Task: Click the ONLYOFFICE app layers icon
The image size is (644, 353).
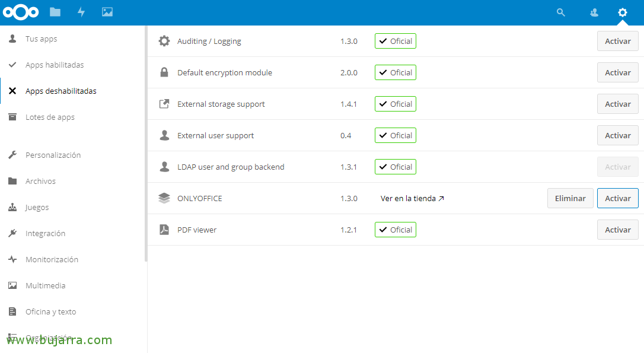Action: click(164, 198)
